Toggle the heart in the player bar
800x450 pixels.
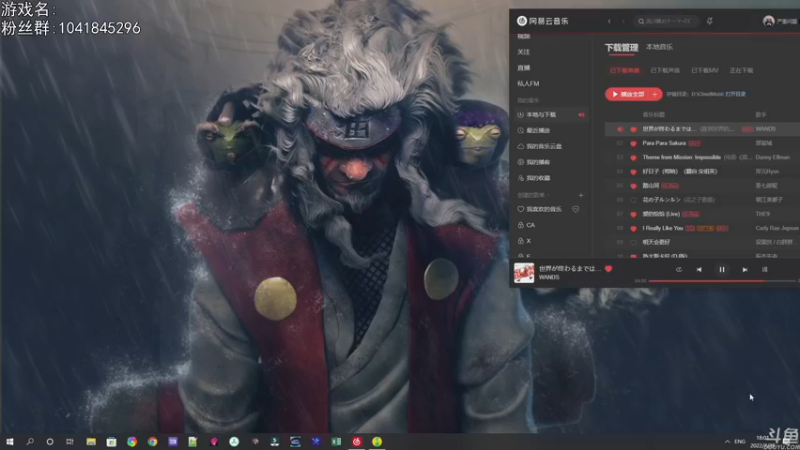click(609, 269)
